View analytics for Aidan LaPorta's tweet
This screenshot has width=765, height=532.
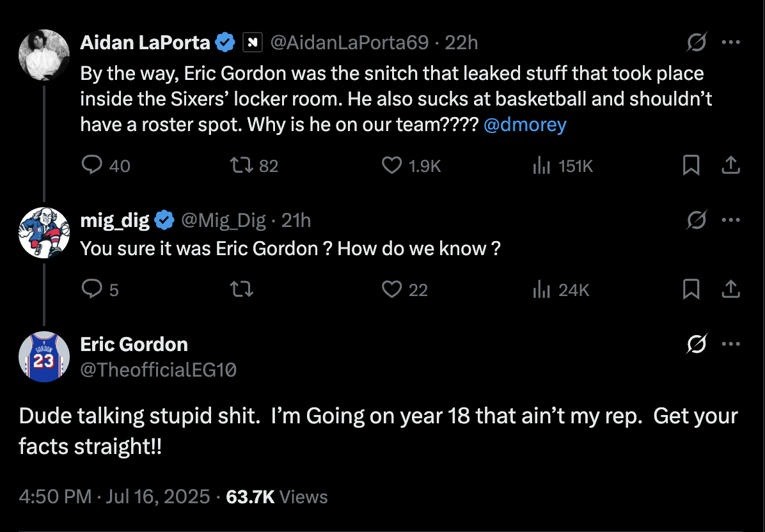pos(542,166)
